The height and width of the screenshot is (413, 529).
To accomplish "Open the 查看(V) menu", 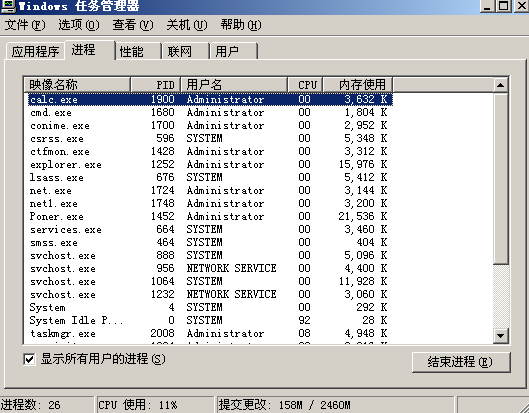I will (133, 25).
